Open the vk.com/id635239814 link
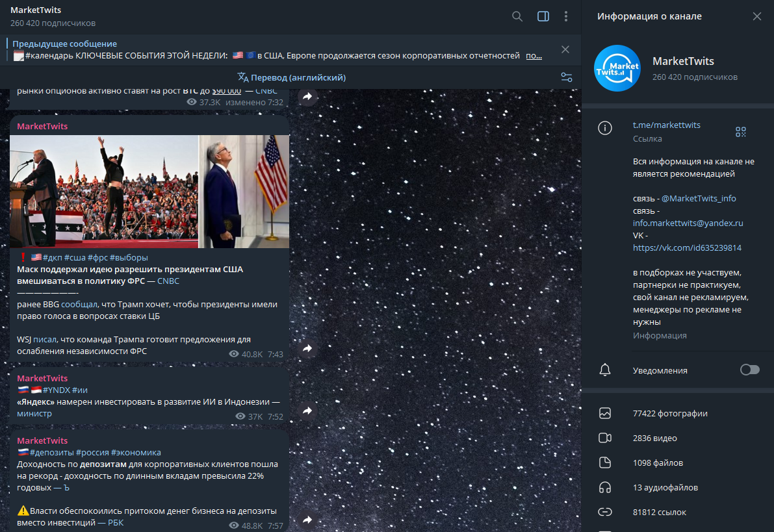774x532 pixels. pos(687,247)
